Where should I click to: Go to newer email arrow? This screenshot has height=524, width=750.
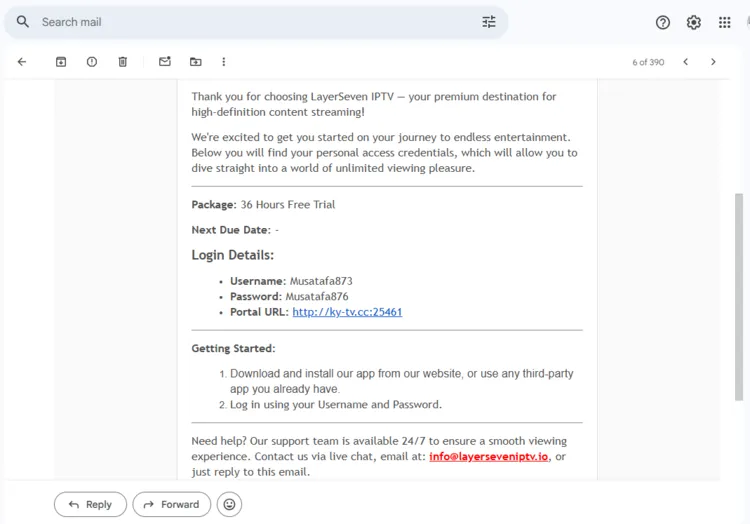tap(685, 62)
